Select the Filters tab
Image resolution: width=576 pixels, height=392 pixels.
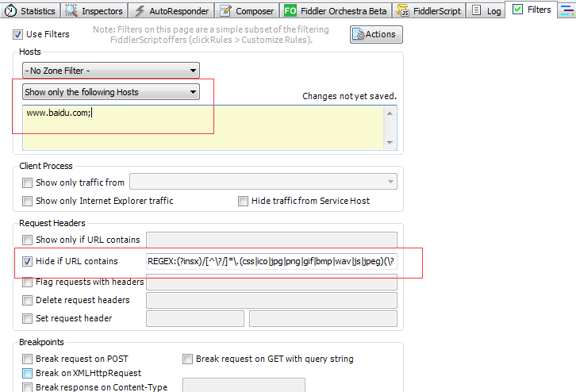tap(532, 10)
